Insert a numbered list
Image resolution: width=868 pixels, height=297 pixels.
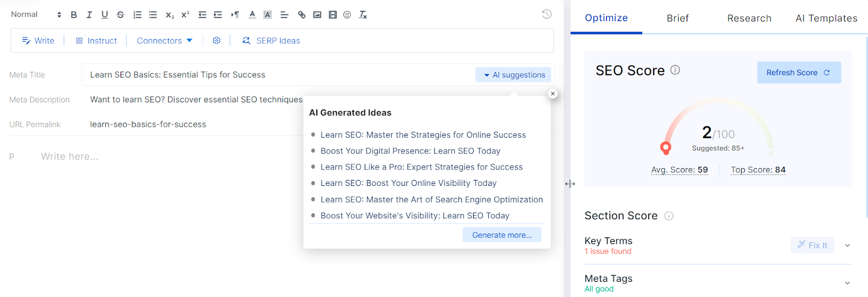(137, 15)
